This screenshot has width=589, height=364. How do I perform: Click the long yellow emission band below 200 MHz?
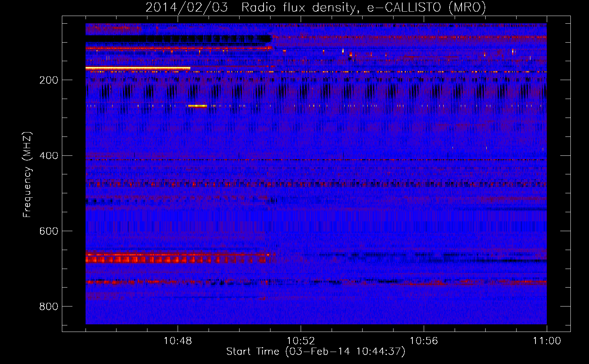click(138, 68)
